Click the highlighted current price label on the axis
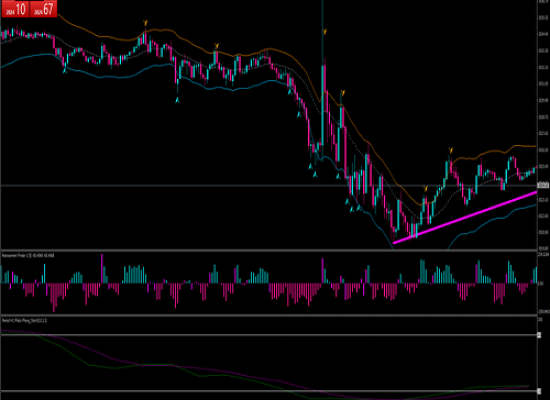Image resolution: width=550 pixels, height=400 pixels. click(x=543, y=185)
